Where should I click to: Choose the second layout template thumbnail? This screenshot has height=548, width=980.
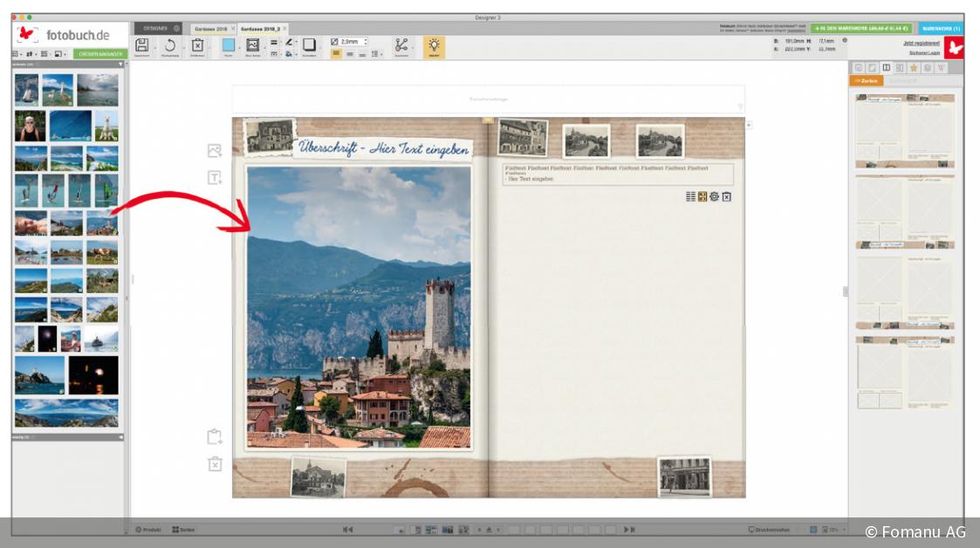(905, 211)
